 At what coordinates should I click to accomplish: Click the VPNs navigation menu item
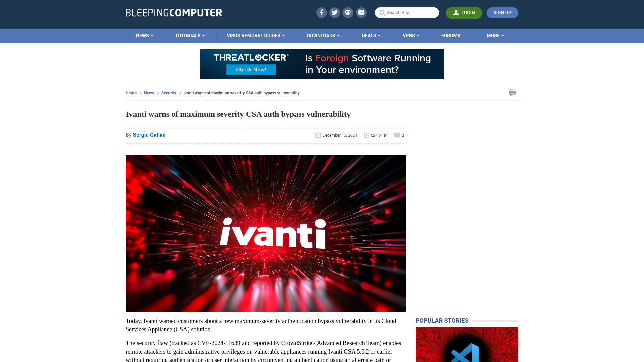411,36
